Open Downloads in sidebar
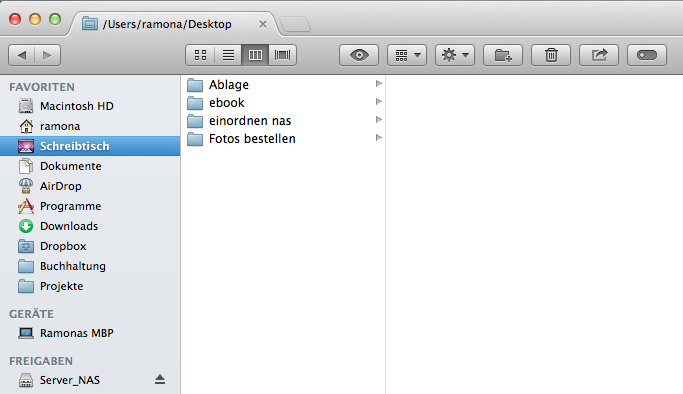 coord(90,226)
